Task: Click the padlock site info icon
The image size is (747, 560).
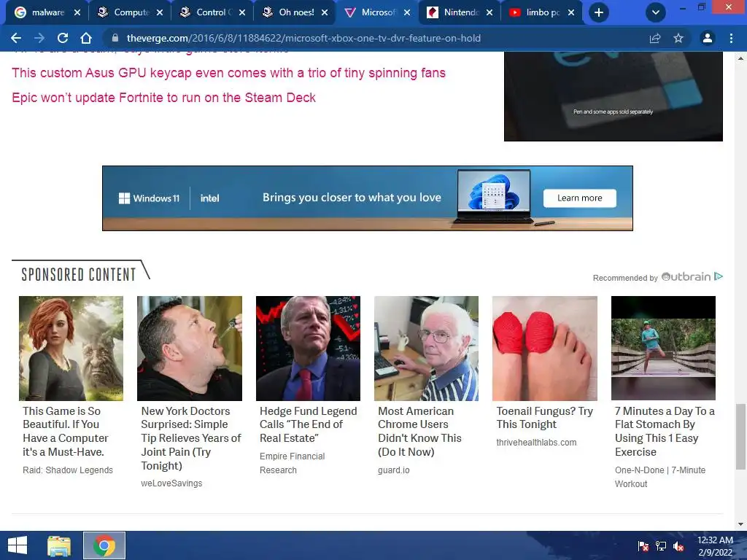Action: (x=115, y=38)
